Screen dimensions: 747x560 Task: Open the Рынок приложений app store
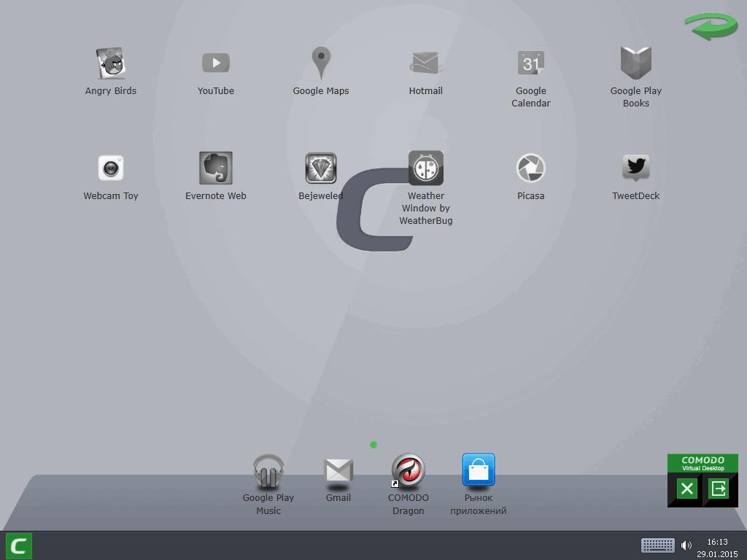click(x=478, y=470)
